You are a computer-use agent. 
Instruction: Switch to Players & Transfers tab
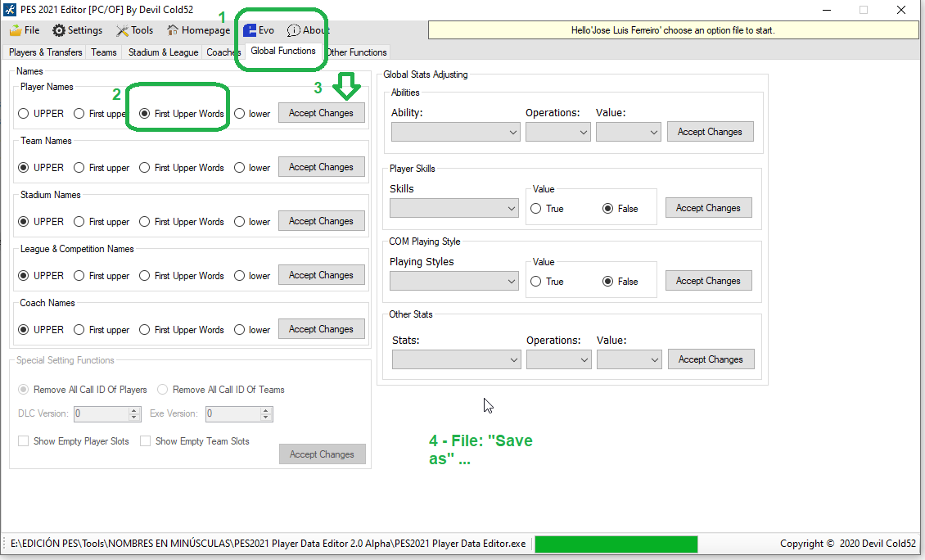coord(45,52)
